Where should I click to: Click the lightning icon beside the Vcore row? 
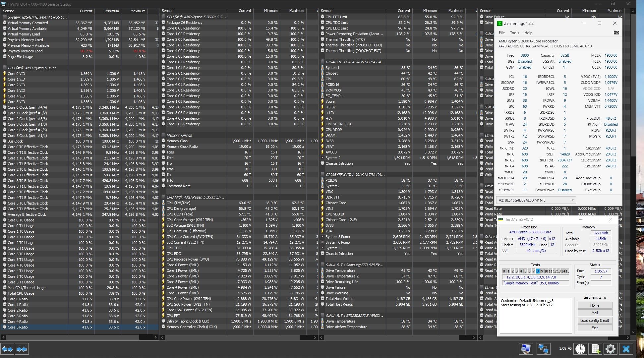pos(322,101)
